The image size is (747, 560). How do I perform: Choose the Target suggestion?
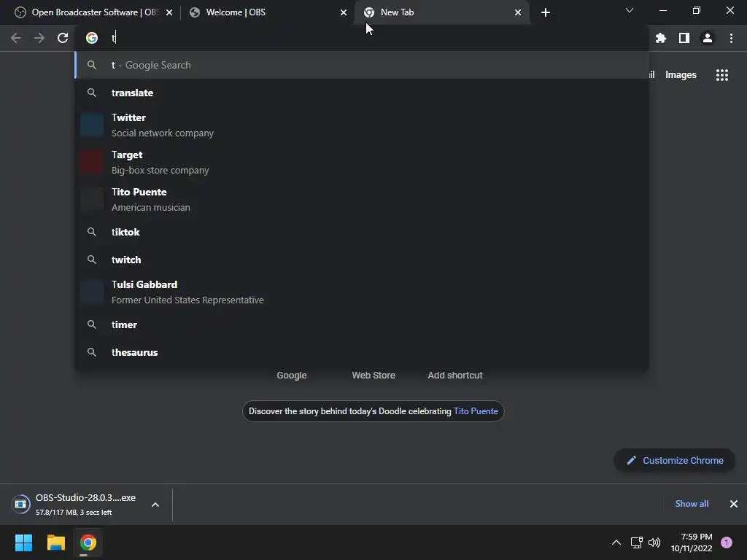click(362, 163)
